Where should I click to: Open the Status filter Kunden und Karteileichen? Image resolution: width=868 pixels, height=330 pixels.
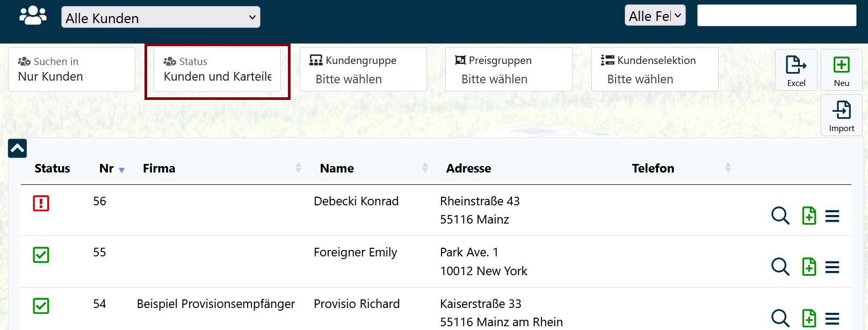pyautogui.click(x=217, y=70)
